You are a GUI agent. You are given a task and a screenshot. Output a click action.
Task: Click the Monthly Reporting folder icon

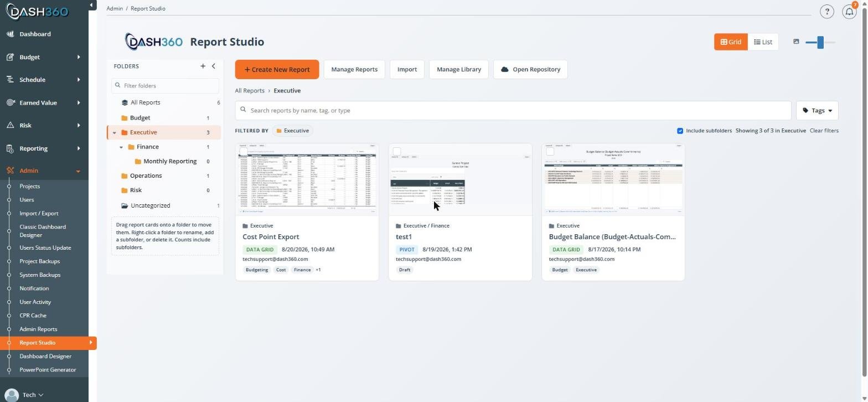[x=138, y=161]
